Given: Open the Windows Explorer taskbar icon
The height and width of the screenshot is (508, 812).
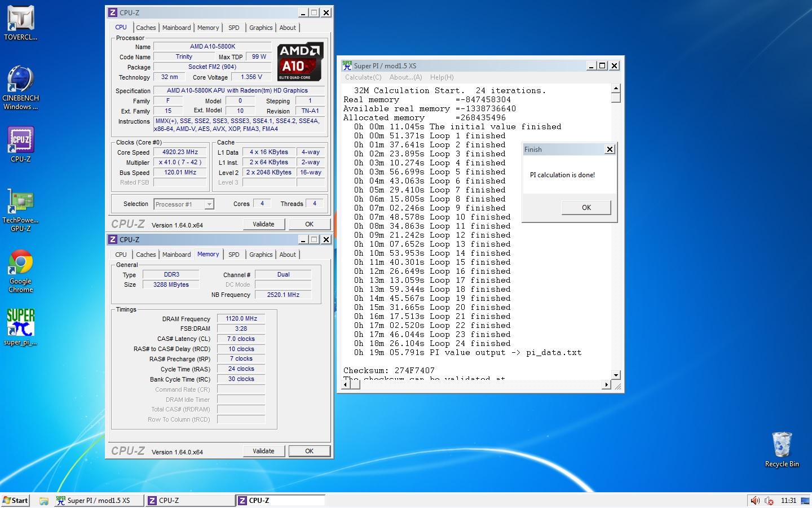Looking at the screenshot, I should coord(44,501).
